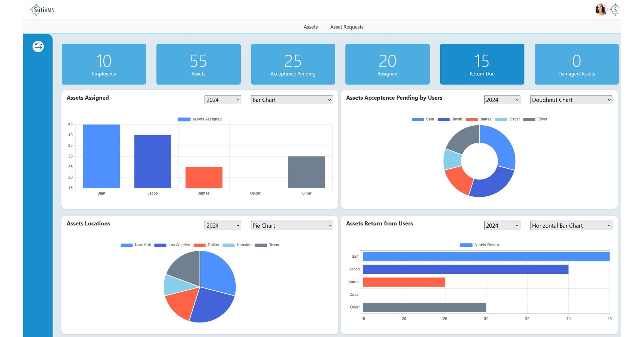This screenshot has height=337, width=644.
Task: Click the light blue doughnut slice
Action: (452, 159)
